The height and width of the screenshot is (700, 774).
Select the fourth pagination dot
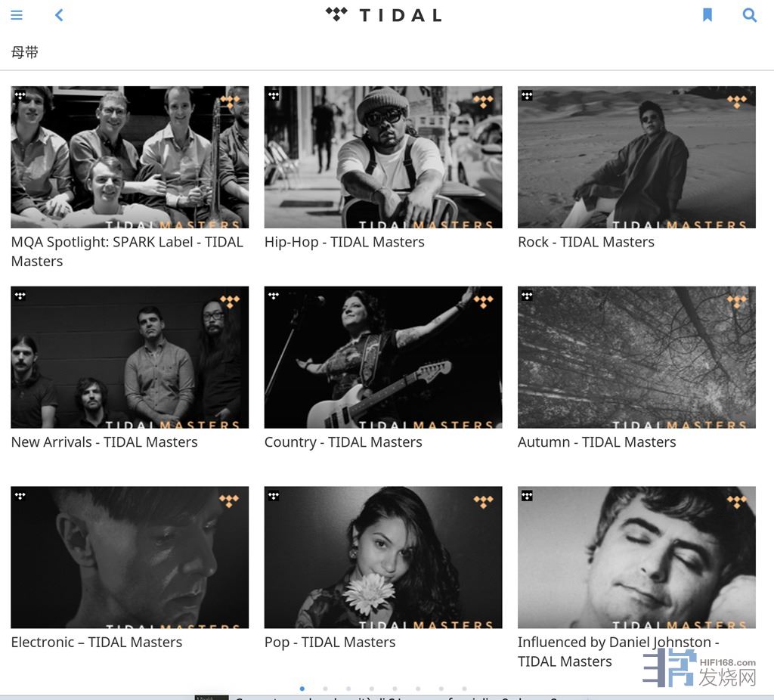coord(372,689)
